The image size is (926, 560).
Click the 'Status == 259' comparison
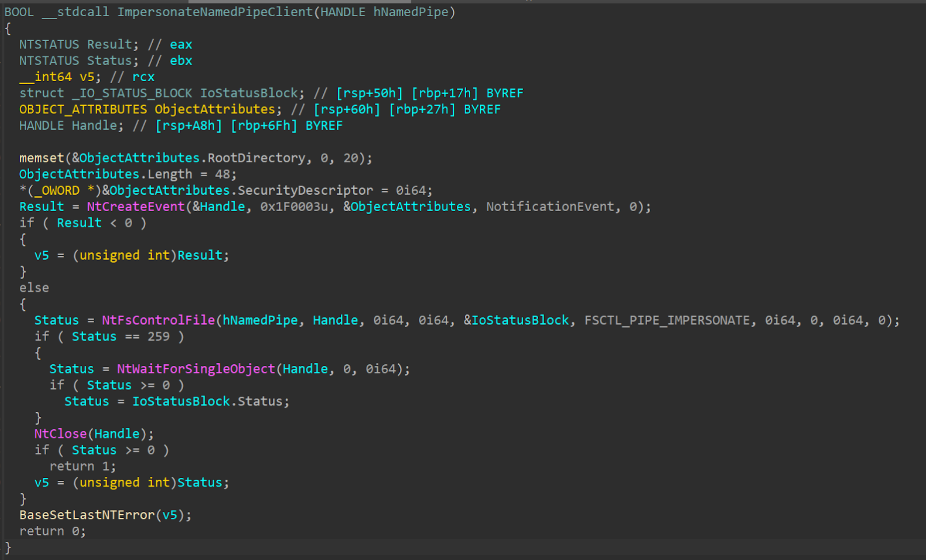[x=121, y=336]
